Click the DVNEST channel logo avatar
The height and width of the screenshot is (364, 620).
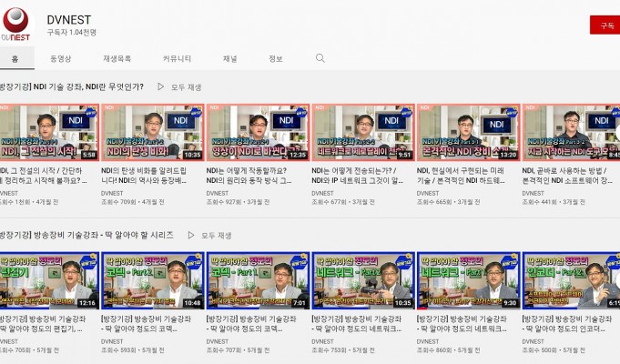(15, 25)
